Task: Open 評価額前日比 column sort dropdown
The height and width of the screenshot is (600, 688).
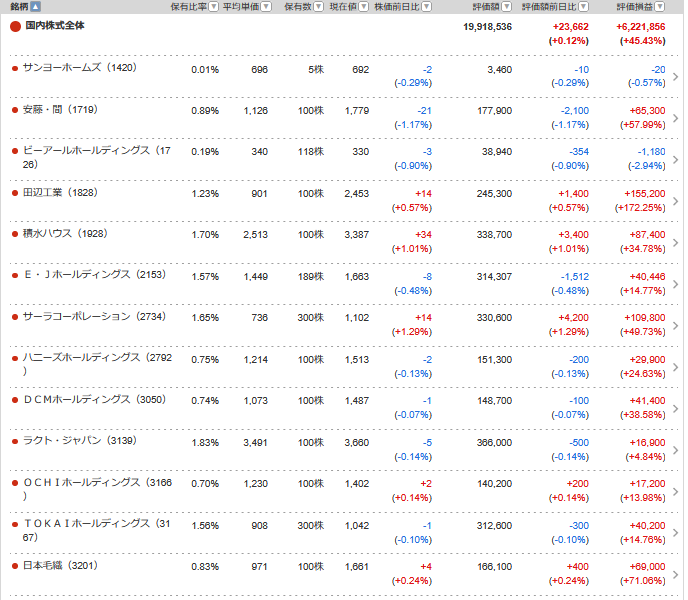Action: click(x=584, y=7)
